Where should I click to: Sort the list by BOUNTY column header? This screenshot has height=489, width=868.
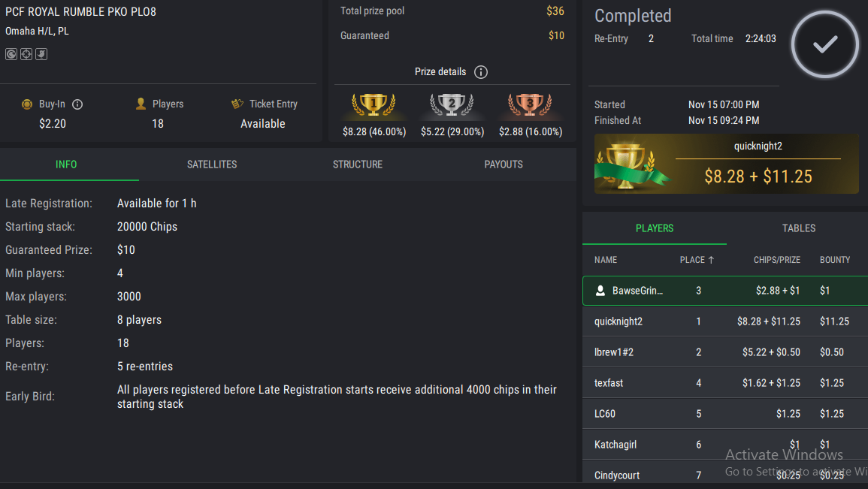pyautogui.click(x=834, y=260)
